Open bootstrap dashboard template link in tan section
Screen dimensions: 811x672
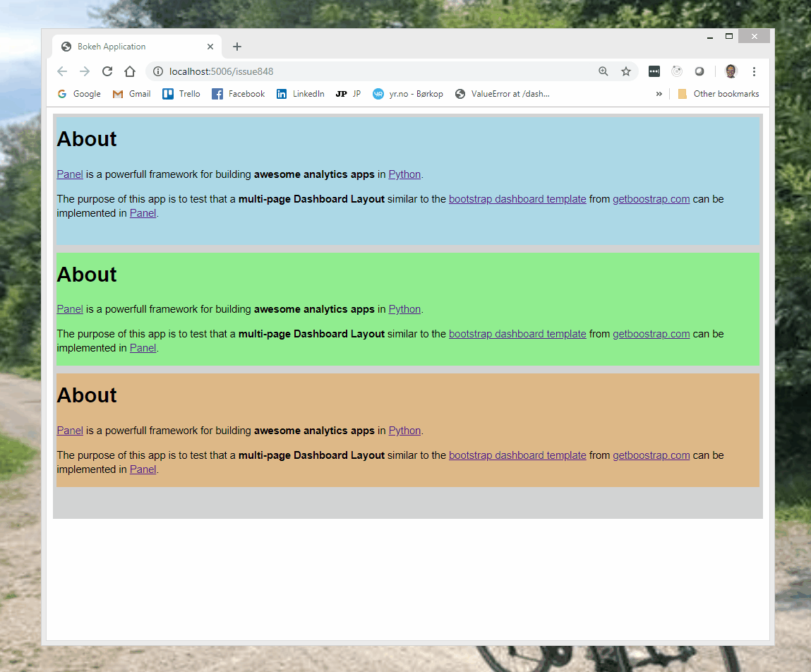coord(517,455)
